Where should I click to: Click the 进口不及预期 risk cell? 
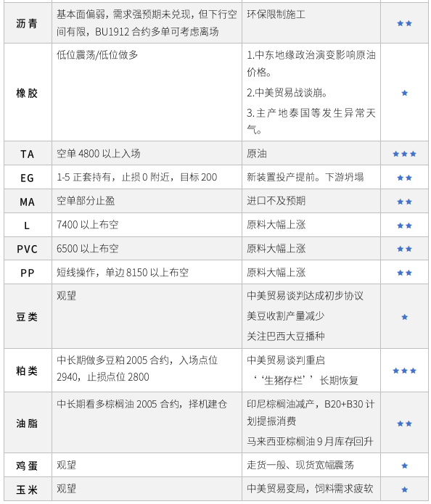[311, 201]
